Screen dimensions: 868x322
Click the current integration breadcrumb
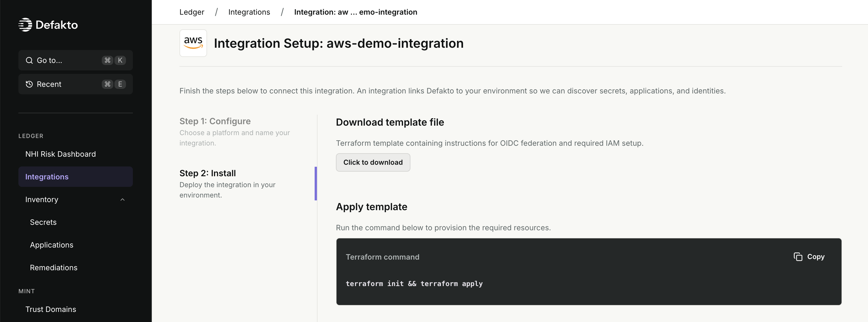[x=355, y=12]
